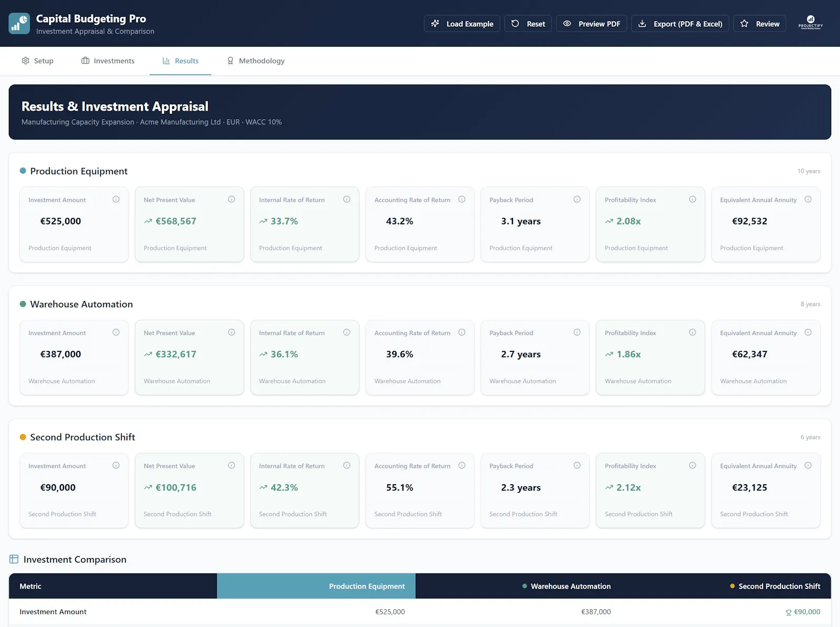Open info for Warehouse Automation Net Present Value
Screen dimensions: 840x627
232,332
